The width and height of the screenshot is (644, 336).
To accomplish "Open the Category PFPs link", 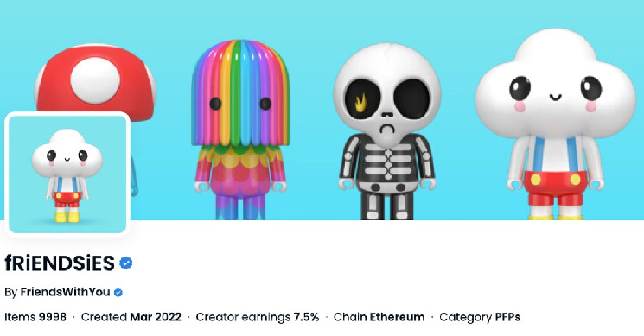I will [480, 317].
